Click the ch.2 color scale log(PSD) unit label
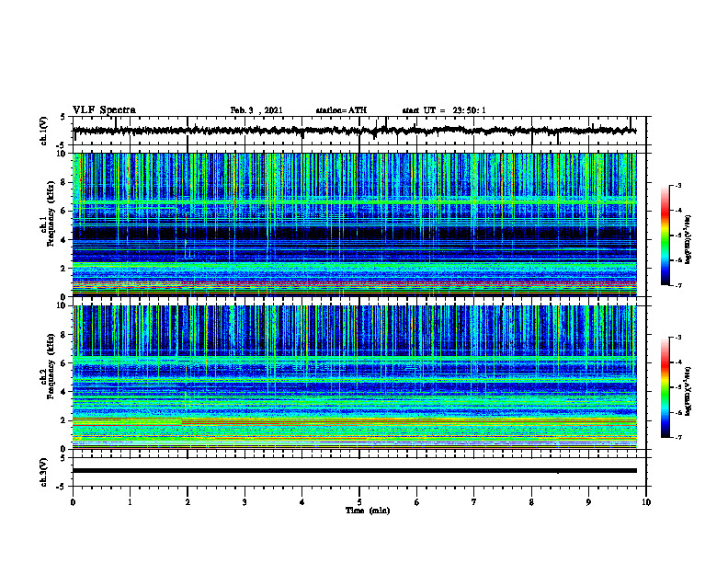The width and height of the screenshot is (728, 563). pyautogui.click(x=688, y=391)
